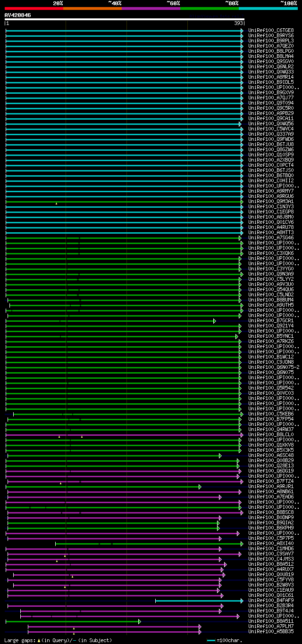
Task: Open the UniRef100_C1EGP8 hit
Action: [x=271, y=212]
